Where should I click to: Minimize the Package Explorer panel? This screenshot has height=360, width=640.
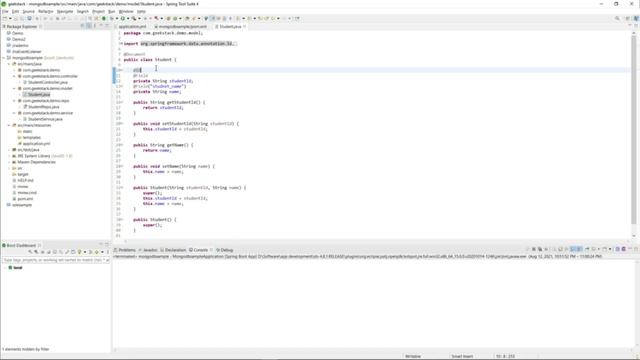click(x=101, y=26)
